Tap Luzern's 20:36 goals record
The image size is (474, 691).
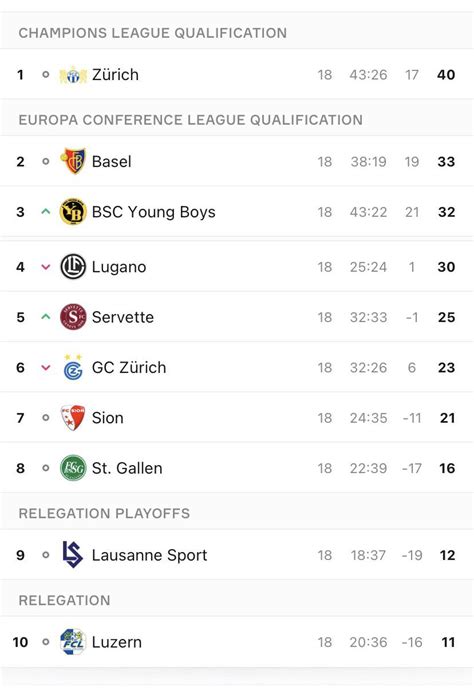[x=368, y=643]
